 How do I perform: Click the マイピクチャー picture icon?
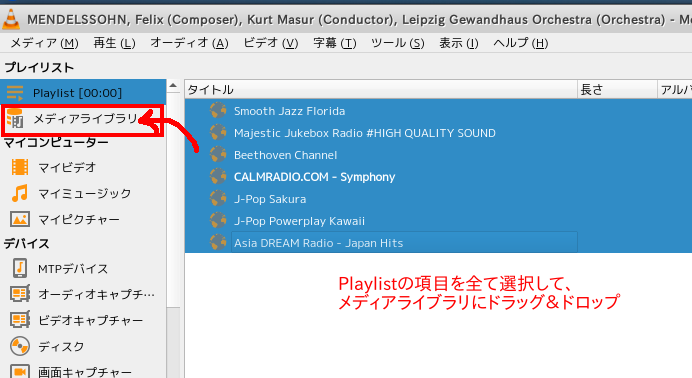click(x=20, y=219)
